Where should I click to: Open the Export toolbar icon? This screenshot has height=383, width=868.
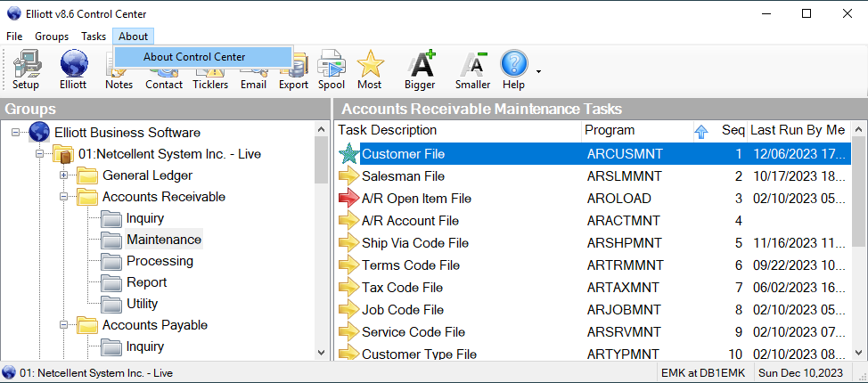tap(293, 69)
